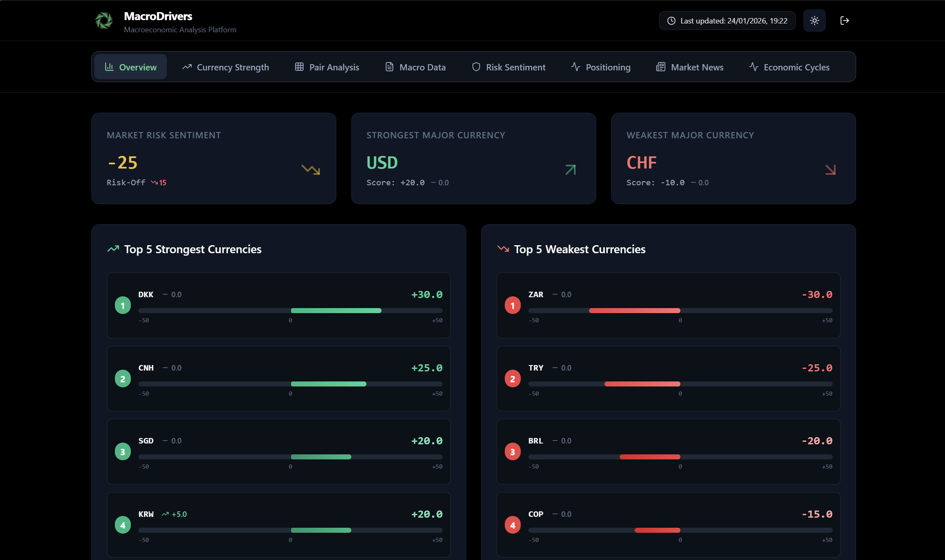Open the Overview tab
Image resolution: width=945 pixels, height=560 pixels.
pyautogui.click(x=130, y=67)
